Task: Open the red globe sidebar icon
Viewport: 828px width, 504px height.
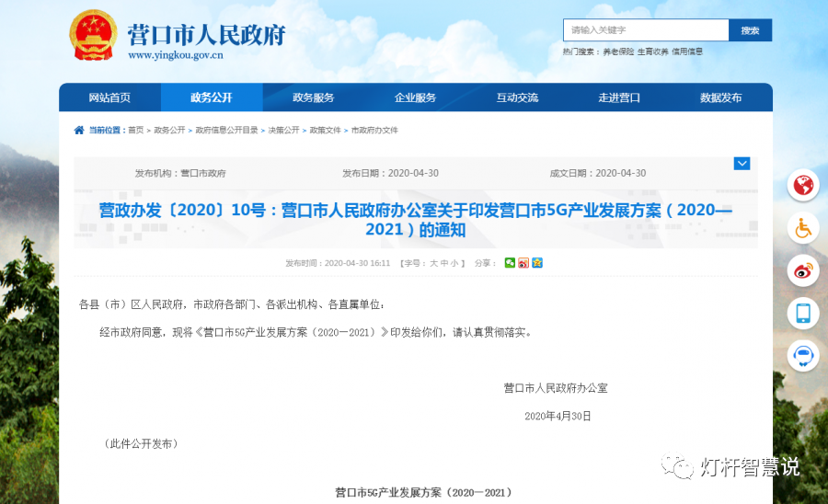Action: point(803,185)
